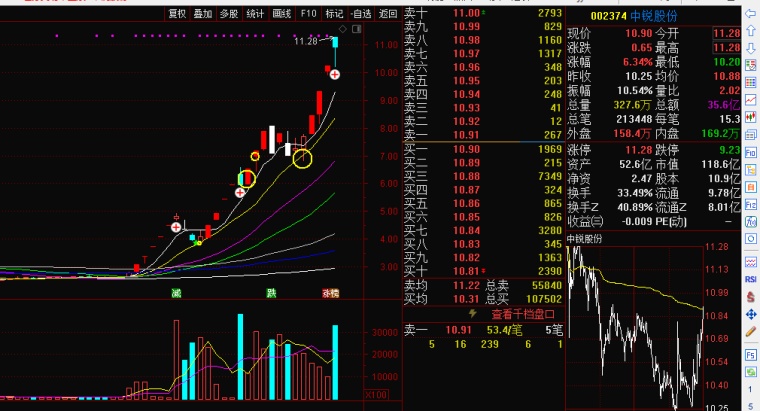Screen dimensions: 760x411
Task: Open the 复权 menu
Action: [177, 14]
